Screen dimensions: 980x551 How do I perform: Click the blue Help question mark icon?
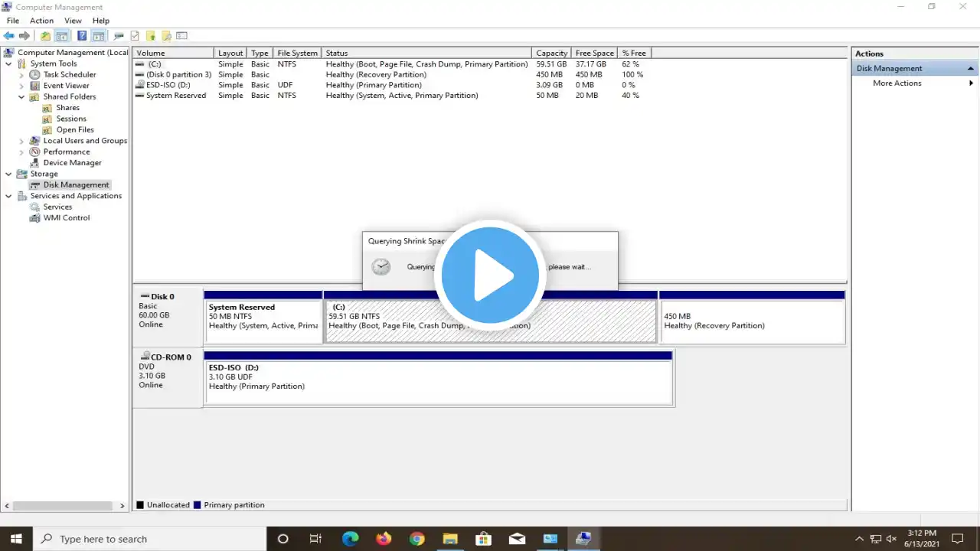click(x=82, y=36)
